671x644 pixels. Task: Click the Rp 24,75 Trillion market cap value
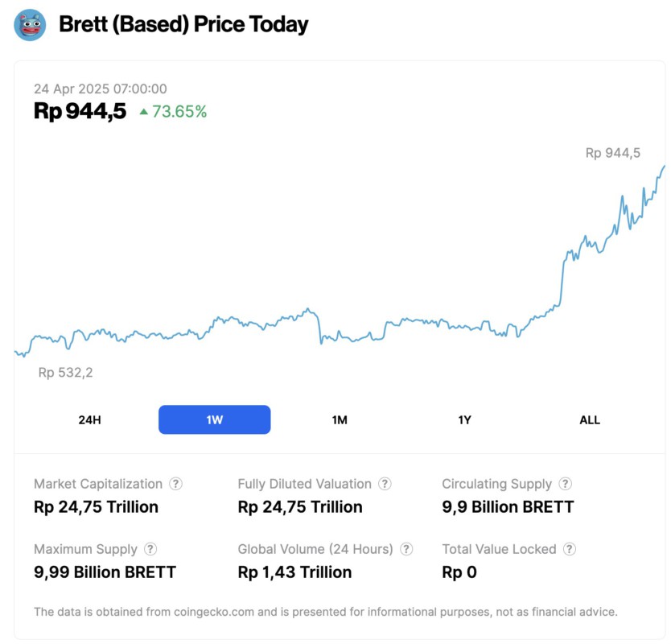96,507
